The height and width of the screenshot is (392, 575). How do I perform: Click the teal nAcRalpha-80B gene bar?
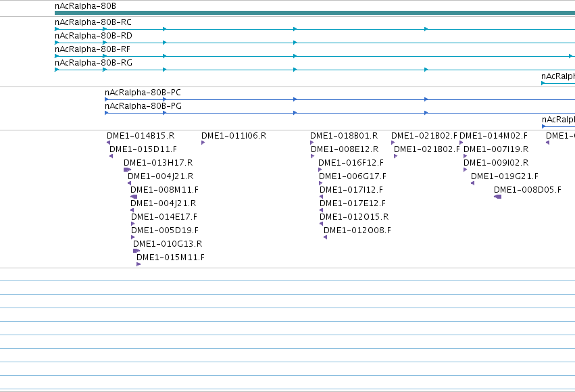click(315, 13)
